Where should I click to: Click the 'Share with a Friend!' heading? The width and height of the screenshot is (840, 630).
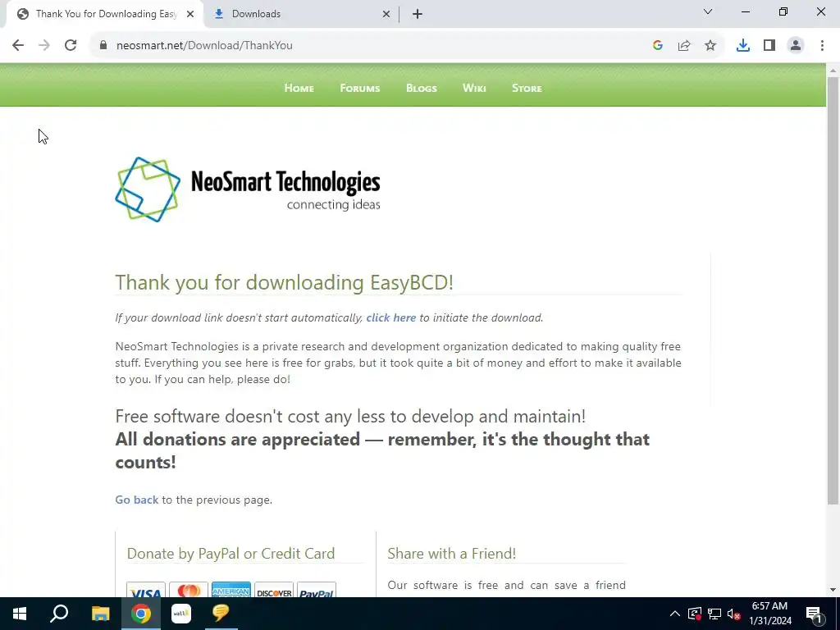452,554
